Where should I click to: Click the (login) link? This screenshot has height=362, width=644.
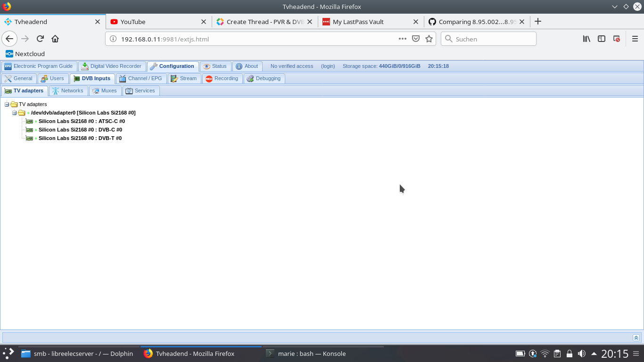328,66
